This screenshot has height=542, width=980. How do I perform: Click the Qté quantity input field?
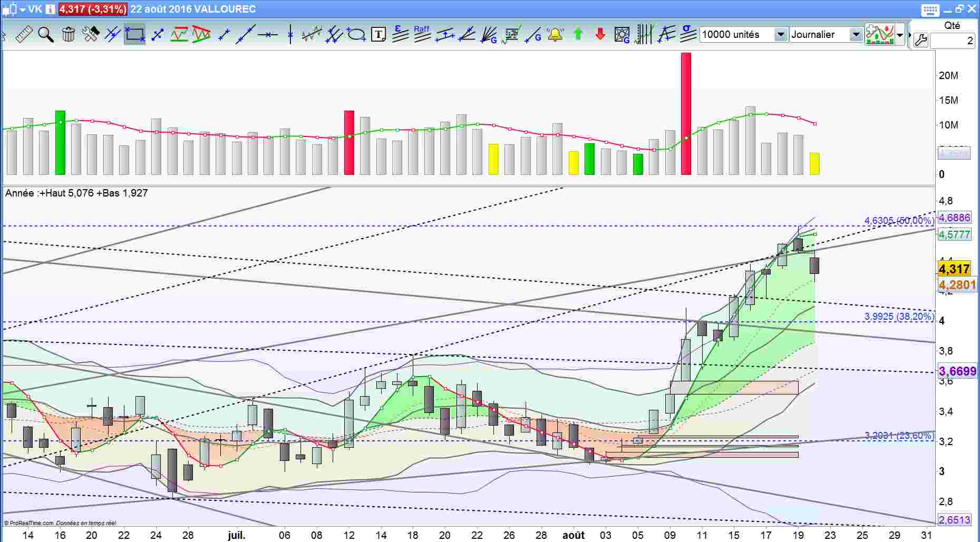pos(953,41)
